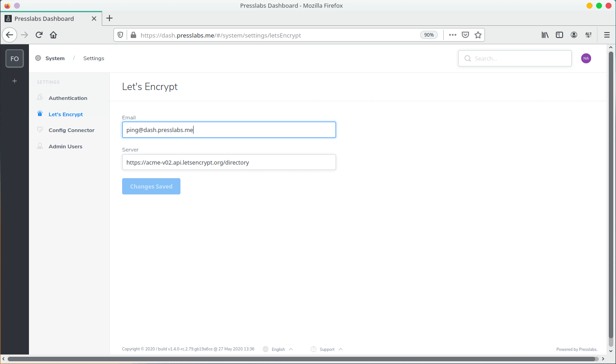Open Admin Users settings
Screen dimensions: 616x364
[66, 147]
